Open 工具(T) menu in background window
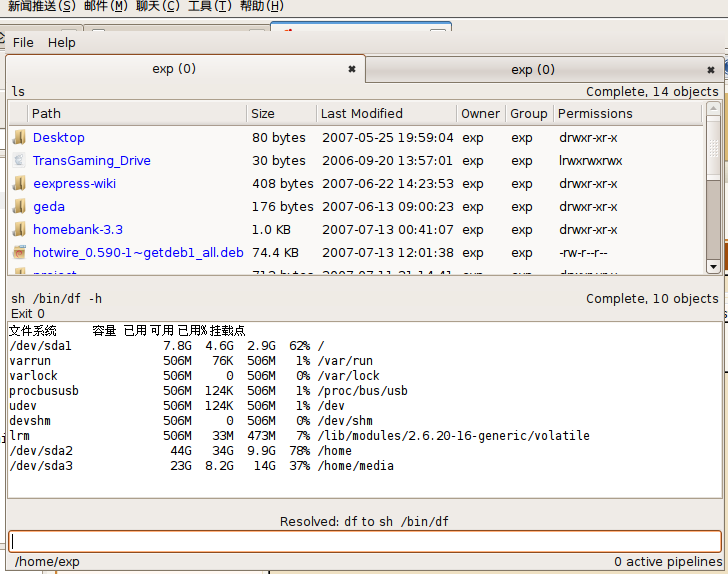Screen dimensions: 728x574 pos(210,6)
